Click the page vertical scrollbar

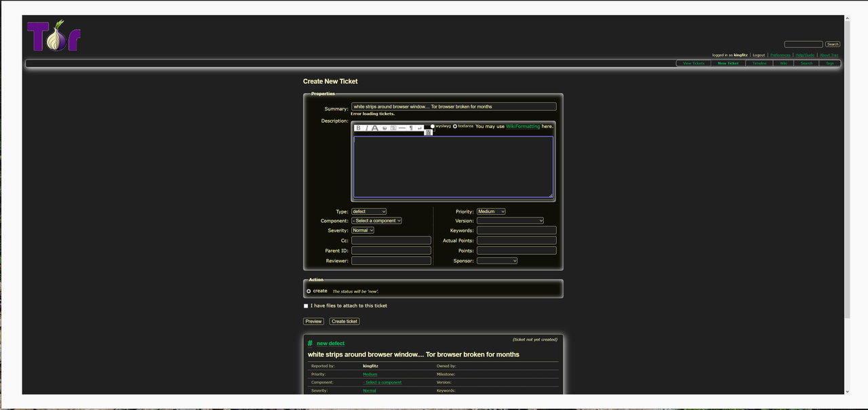click(x=847, y=169)
